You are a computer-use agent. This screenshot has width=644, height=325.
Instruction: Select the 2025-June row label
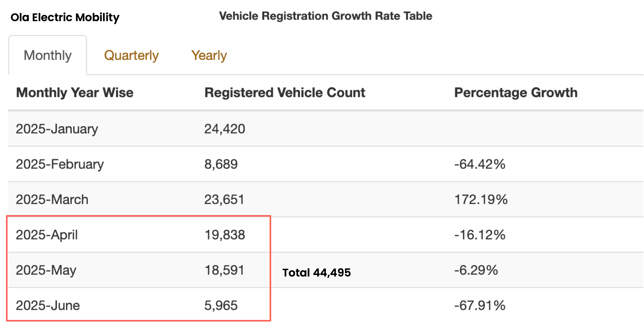tap(48, 305)
